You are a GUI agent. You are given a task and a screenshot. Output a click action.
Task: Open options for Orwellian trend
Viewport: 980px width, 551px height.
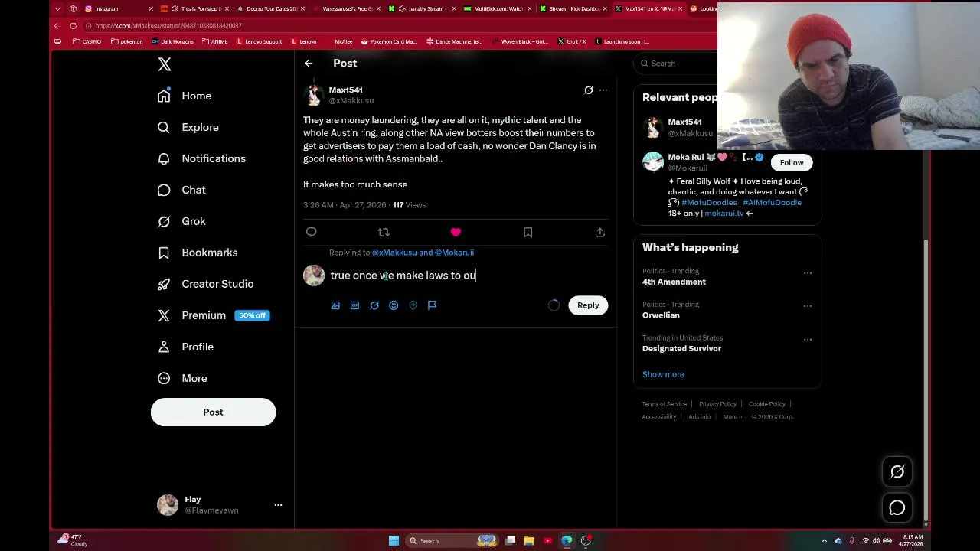808,306
